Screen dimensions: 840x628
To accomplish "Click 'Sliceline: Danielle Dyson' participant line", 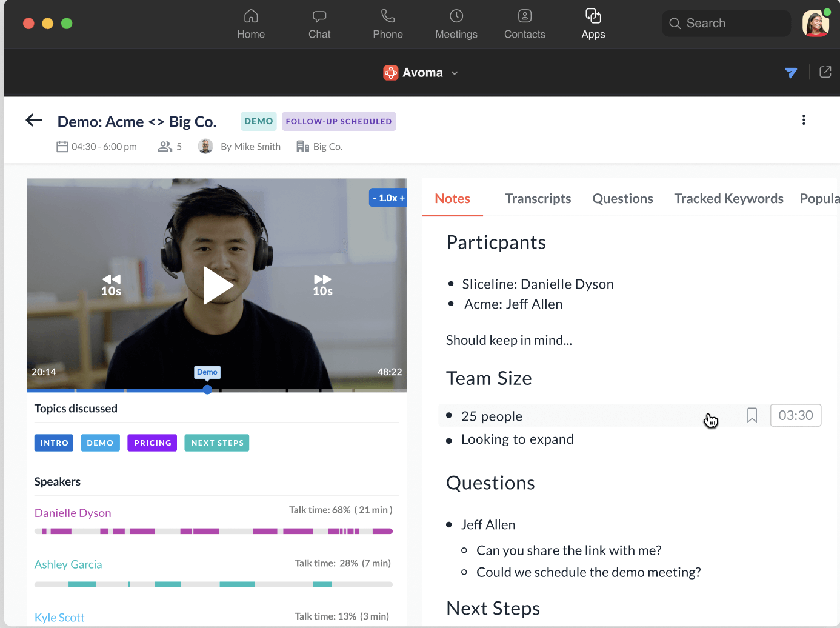I will pyautogui.click(x=538, y=284).
